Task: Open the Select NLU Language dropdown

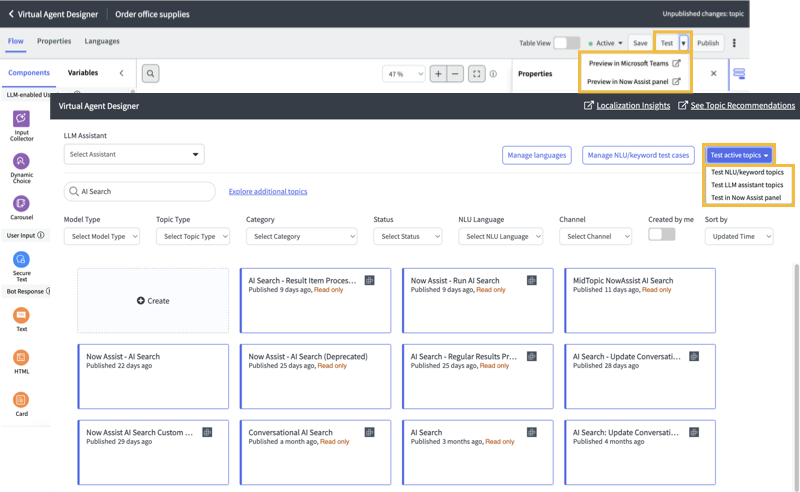Action: [x=501, y=236]
